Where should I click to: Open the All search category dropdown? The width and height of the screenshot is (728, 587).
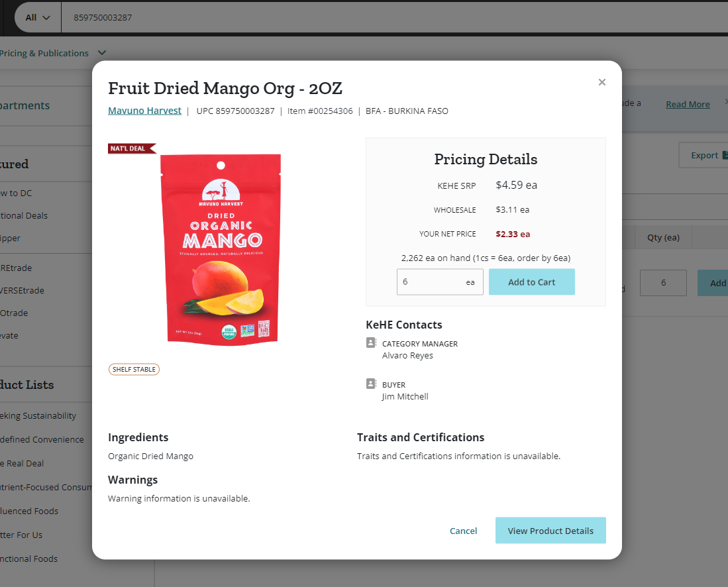click(38, 18)
